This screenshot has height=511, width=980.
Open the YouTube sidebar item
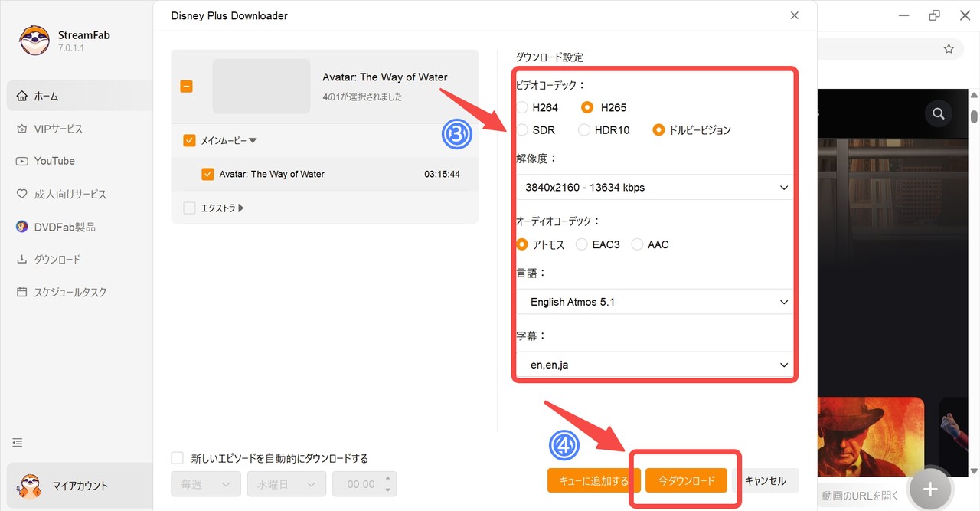54,161
